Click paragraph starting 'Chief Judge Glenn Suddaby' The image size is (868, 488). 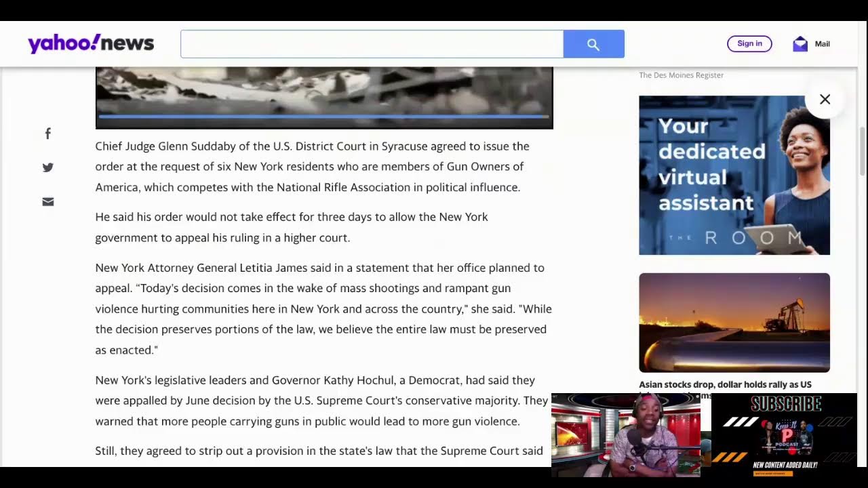coord(313,167)
